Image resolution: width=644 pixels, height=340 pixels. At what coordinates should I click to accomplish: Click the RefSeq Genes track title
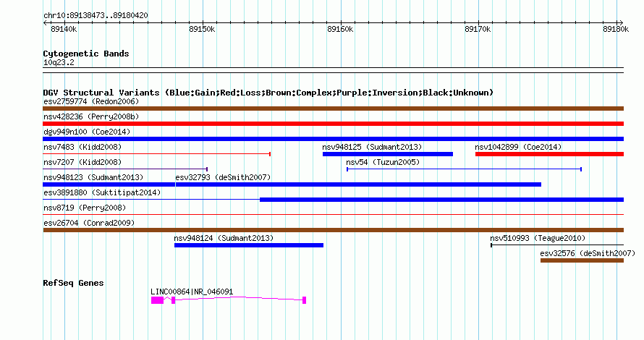coord(73,283)
